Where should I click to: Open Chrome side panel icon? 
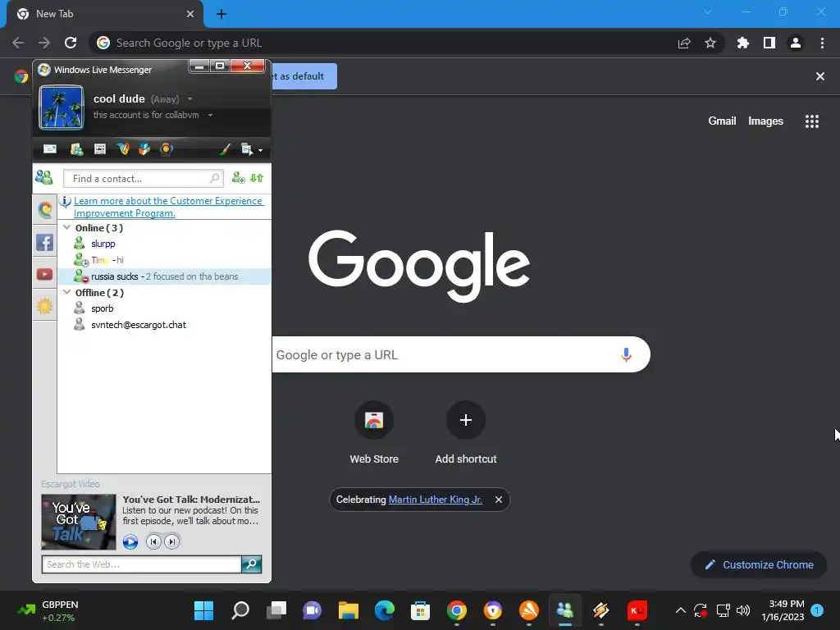pos(769,43)
